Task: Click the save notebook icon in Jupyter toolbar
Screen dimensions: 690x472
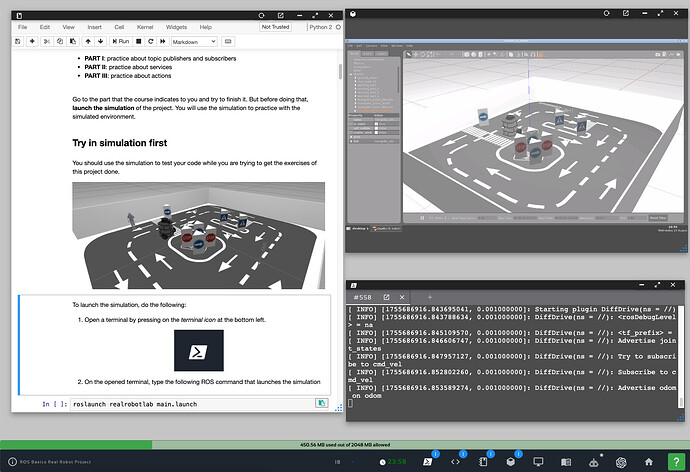Action: pos(20,42)
